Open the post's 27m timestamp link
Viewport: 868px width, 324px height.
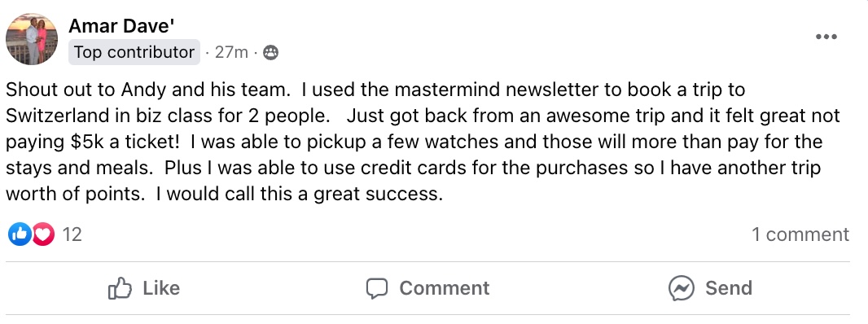(231, 53)
